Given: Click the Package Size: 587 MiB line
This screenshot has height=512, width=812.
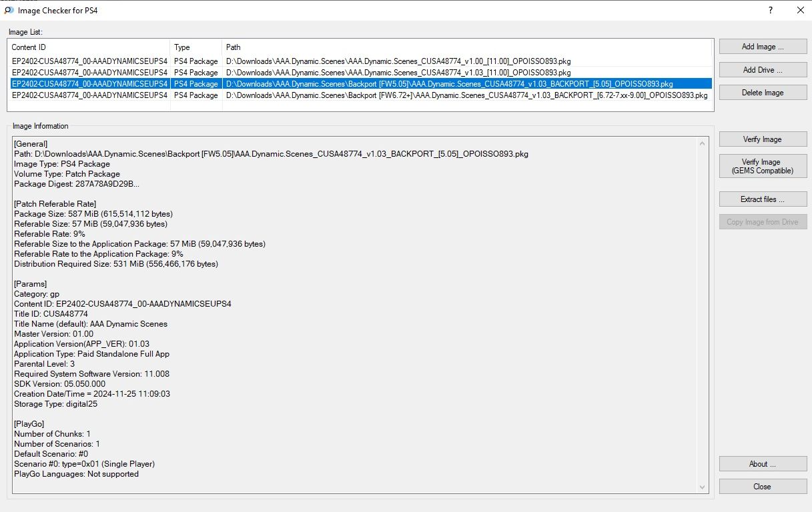Looking at the screenshot, I should coord(93,214).
